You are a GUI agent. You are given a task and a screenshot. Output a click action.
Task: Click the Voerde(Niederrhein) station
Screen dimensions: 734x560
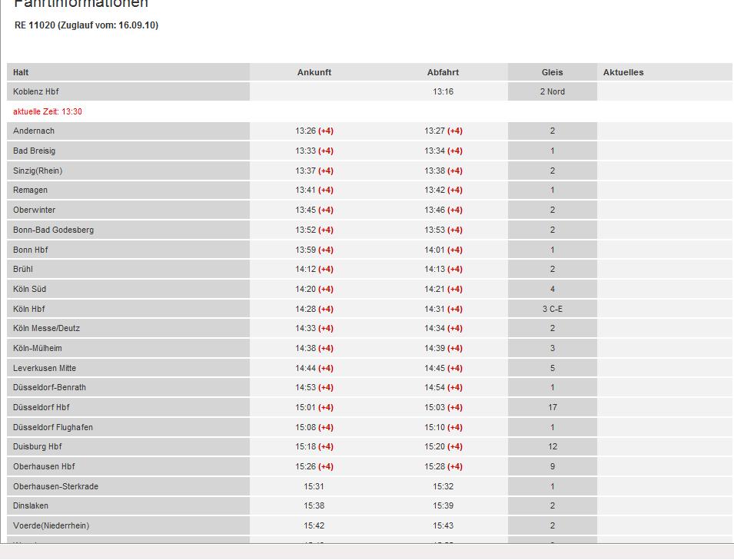point(51,525)
